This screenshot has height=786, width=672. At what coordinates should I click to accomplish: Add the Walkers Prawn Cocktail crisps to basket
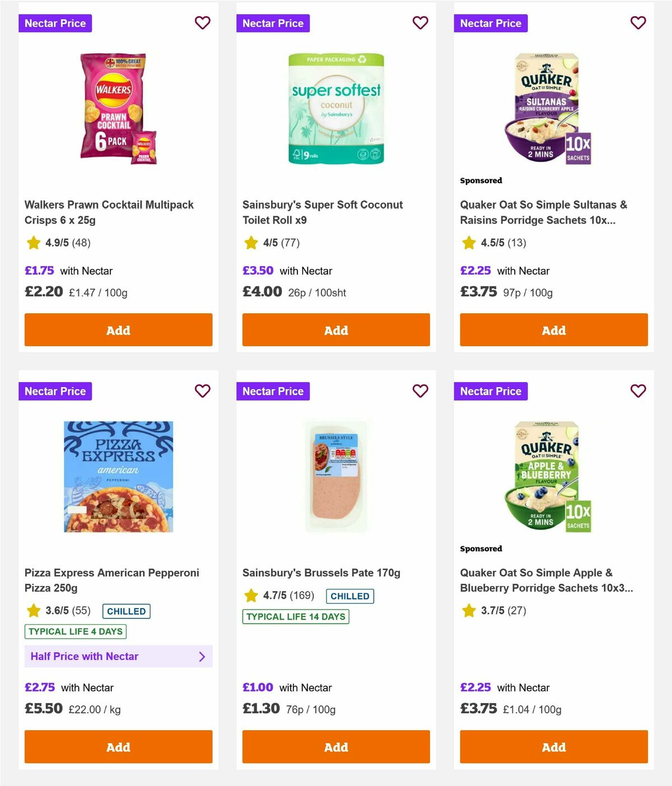coord(118,330)
